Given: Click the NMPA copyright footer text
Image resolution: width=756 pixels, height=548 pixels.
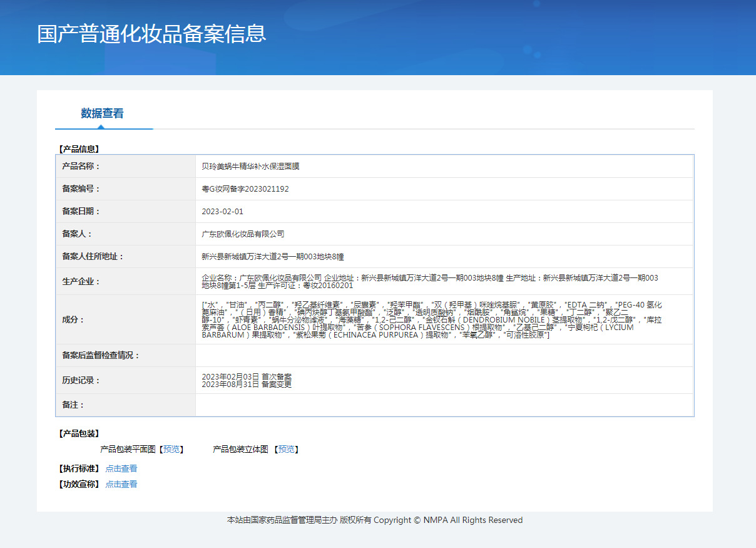Looking at the screenshot, I should coord(374,520).
